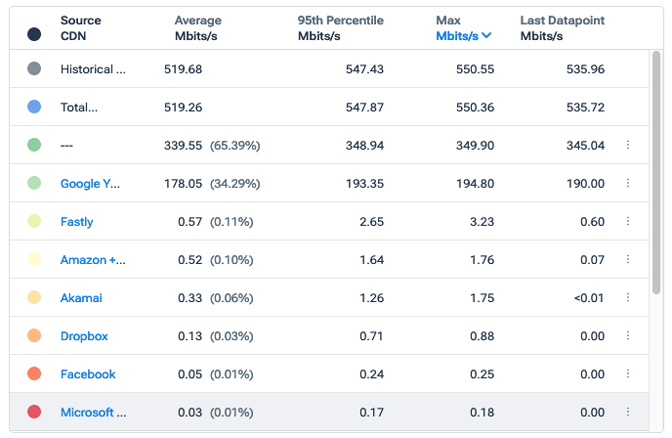Click the table's vertical scrollbar

[x=656, y=200]
